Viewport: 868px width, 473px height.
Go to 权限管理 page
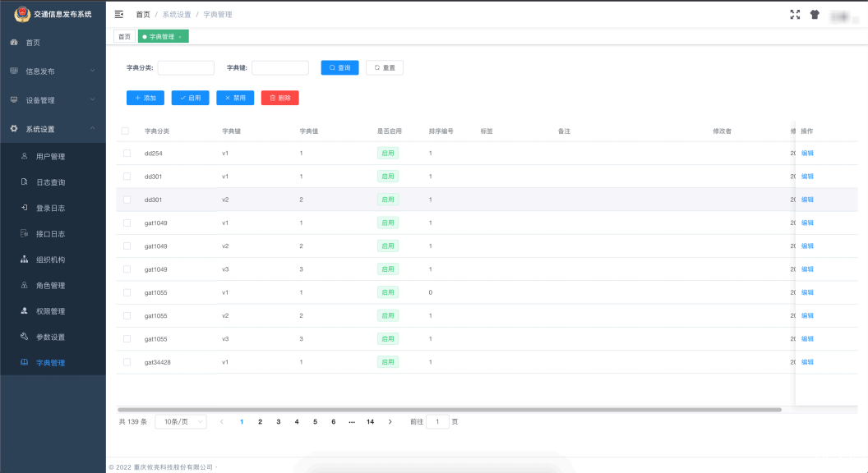[x=50, y=311]
